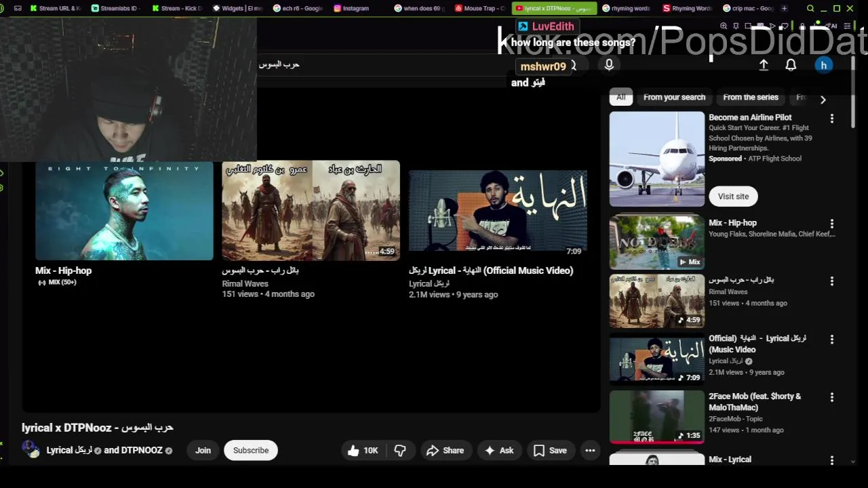
Task: Click the browser zoom icon in toolbar
Action: click(724, 26)
